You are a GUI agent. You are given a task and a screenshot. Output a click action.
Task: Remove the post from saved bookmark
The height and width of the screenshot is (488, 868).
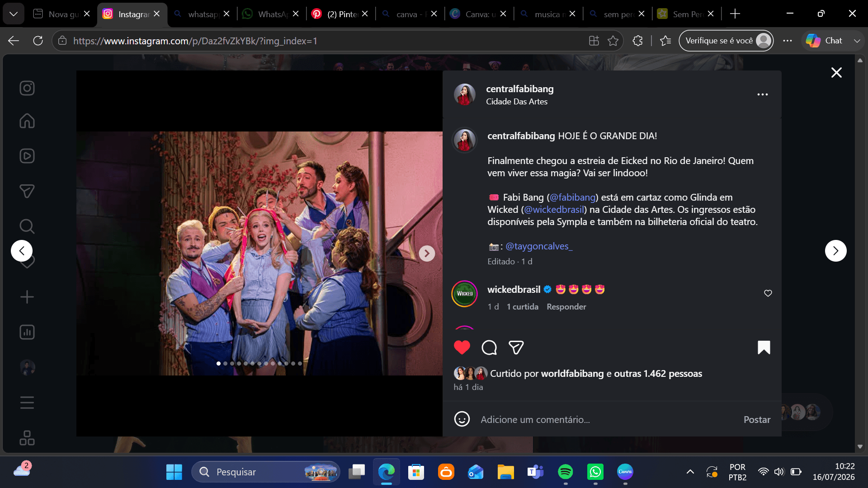point(764,347)
